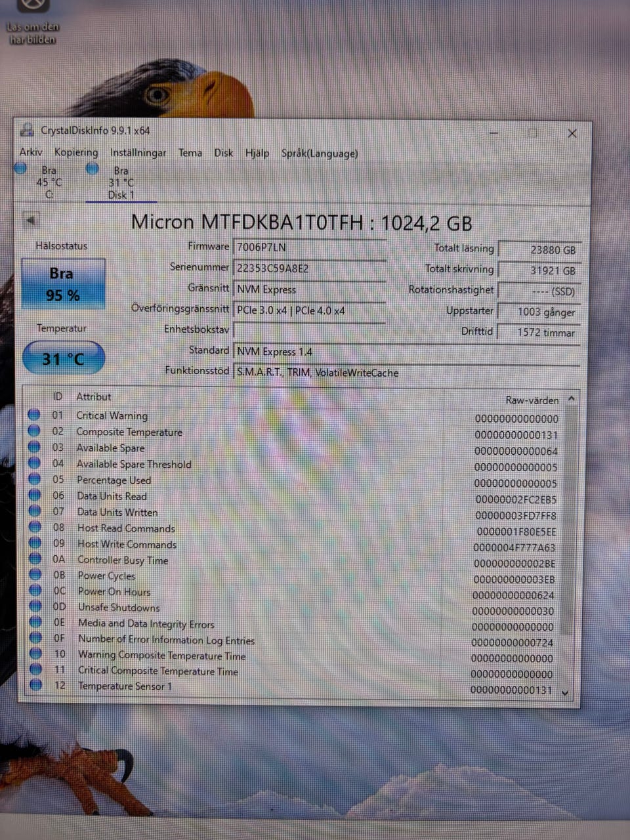Select the Critical Warning attribute text
Image resolution: width=630 pixels, height=840 pixels.
(x=112, y=415)
